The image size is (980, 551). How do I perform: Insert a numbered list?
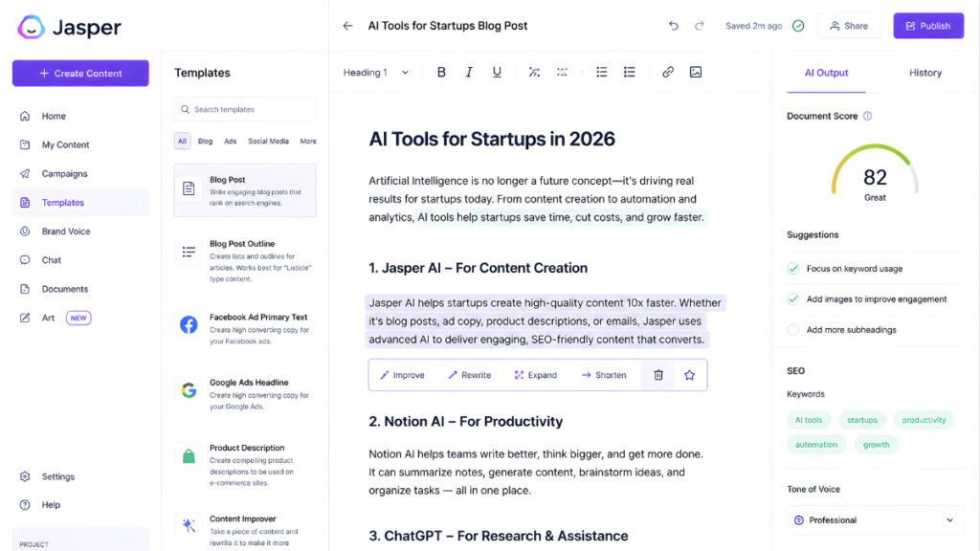630,73
